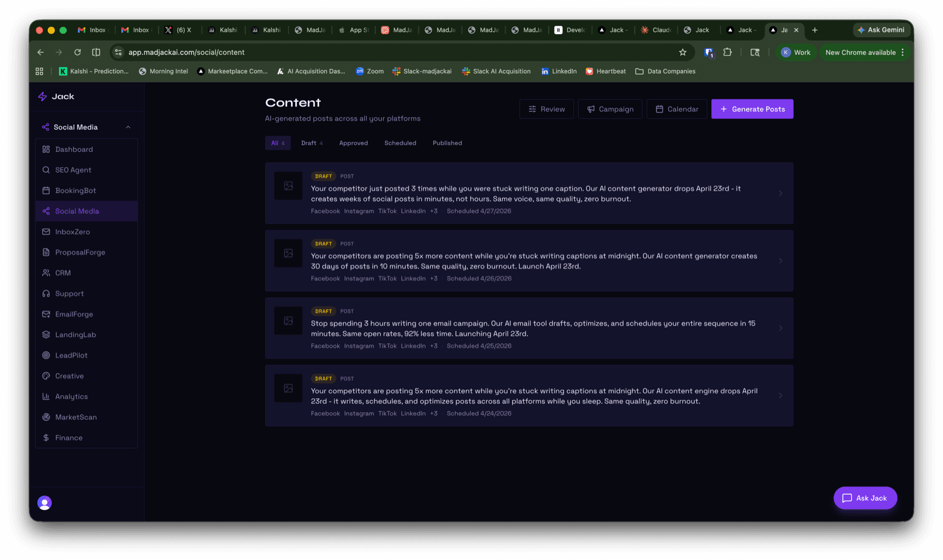The width and height of the screenshot is (943, 560).
Task: Open Chrome three-dot menu
Action: click(x=902, y=52)
